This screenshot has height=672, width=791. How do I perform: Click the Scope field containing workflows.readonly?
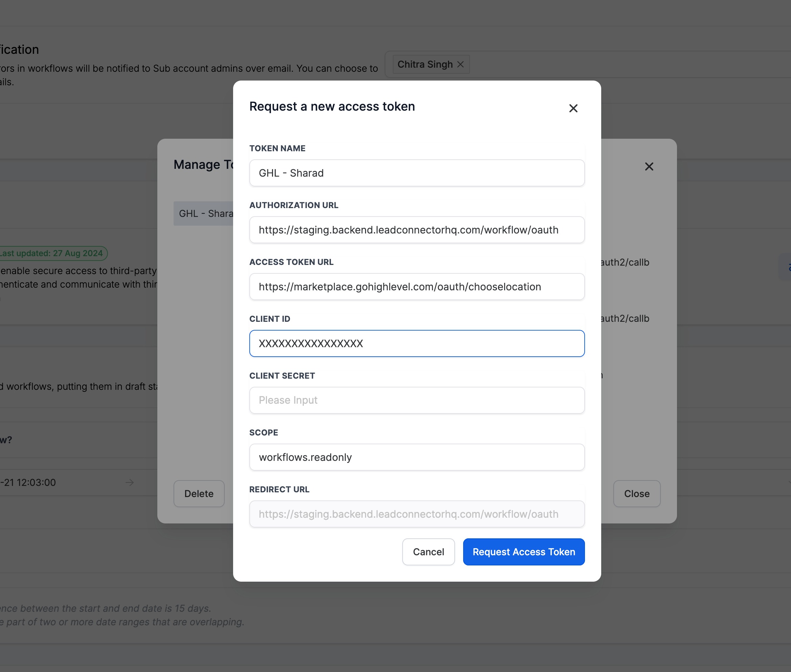point(416,457)
